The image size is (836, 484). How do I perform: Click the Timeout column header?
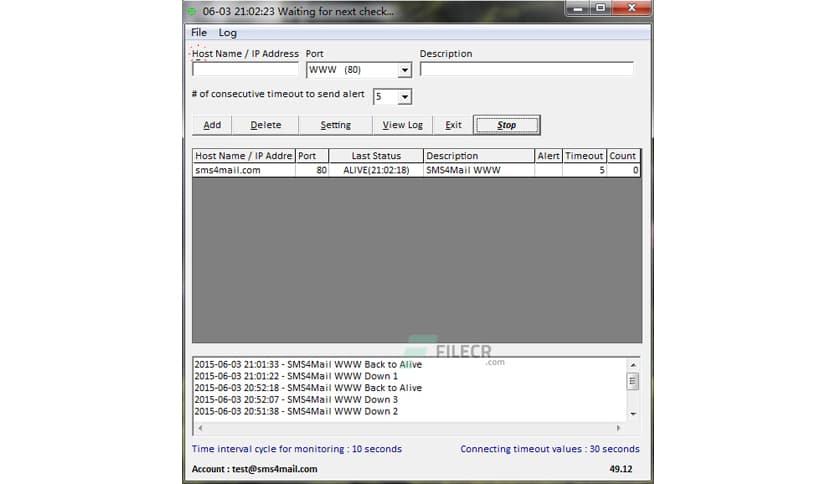coord(584,156)
